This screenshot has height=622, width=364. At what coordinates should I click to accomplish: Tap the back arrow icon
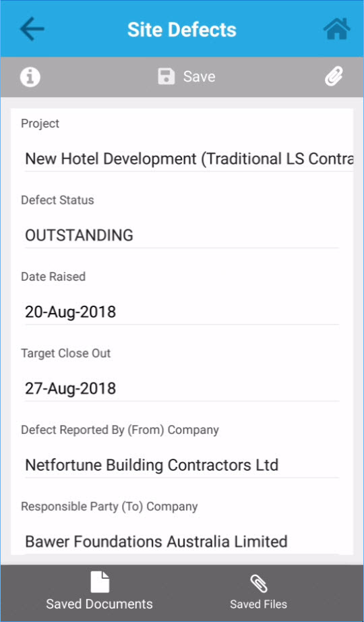(32, 29)
